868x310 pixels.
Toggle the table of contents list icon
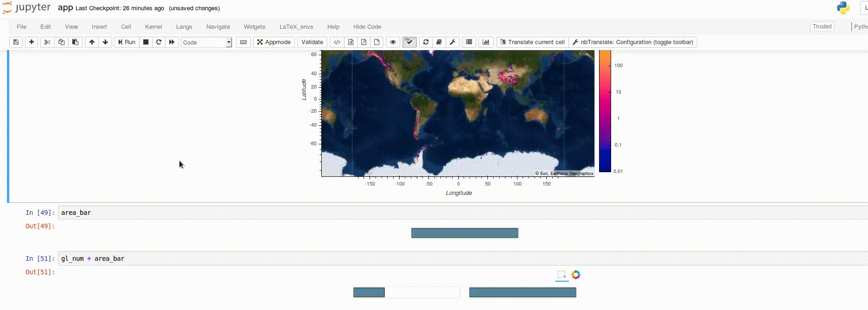(x=469, y=42)
